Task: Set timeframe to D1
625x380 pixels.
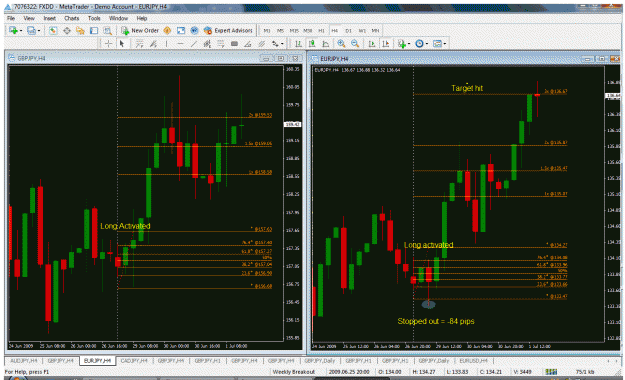Action: pyautogui.click(x=348, y=31)
